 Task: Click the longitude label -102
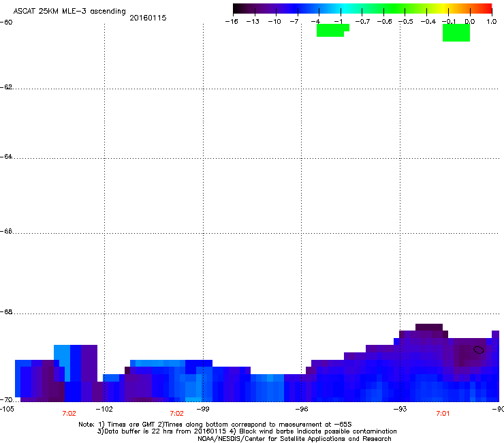[104, 409]
